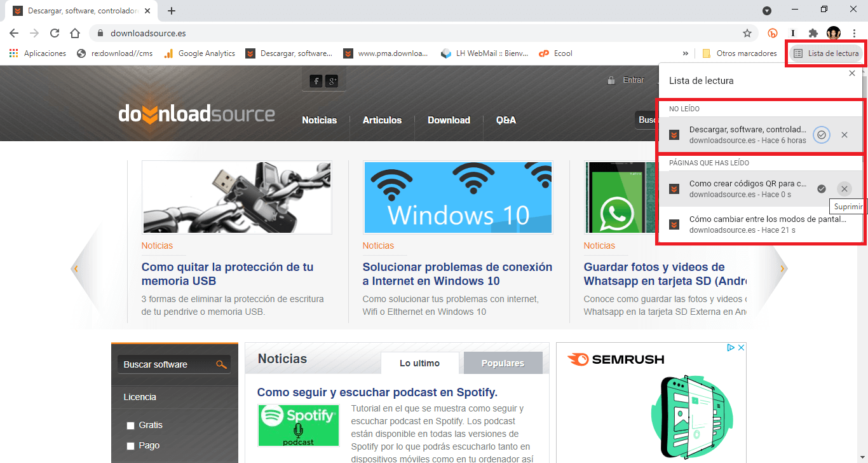Screen dimensions: 868x463
Task: Show previous slide in carousel
Action: click(76, 268)
